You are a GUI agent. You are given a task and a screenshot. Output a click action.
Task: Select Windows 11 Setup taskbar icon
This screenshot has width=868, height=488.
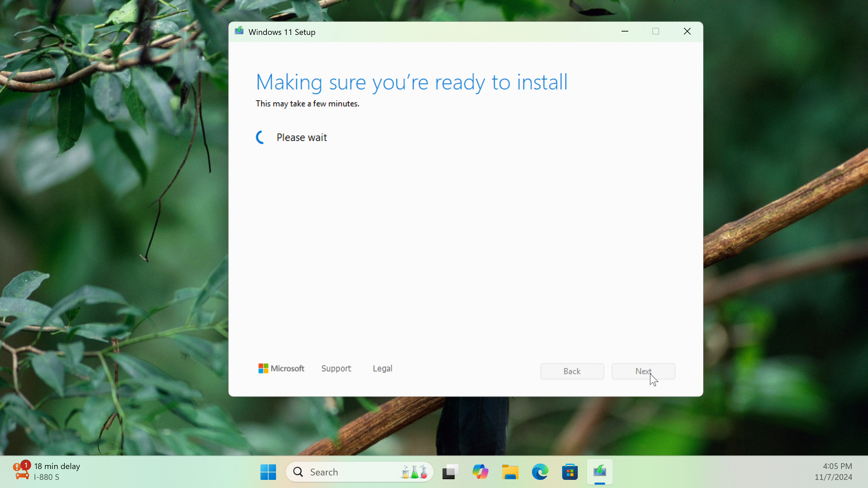599,472
